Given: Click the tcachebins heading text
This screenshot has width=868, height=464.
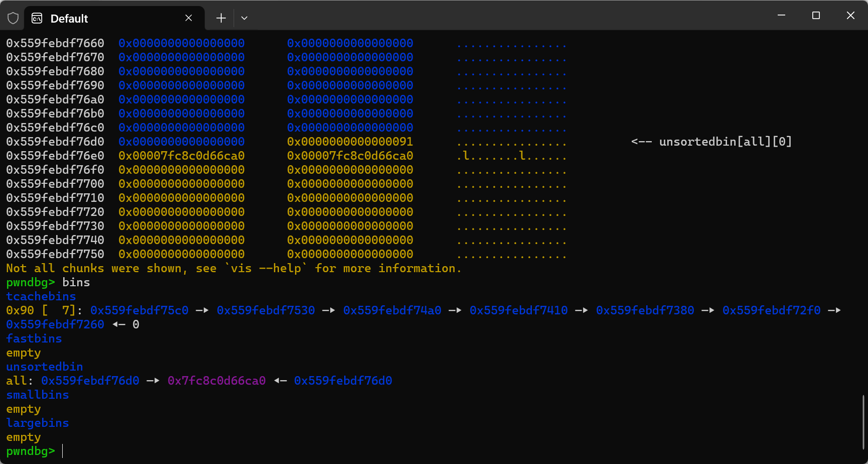Looking at the screenshot, I should tap(41, 296).
